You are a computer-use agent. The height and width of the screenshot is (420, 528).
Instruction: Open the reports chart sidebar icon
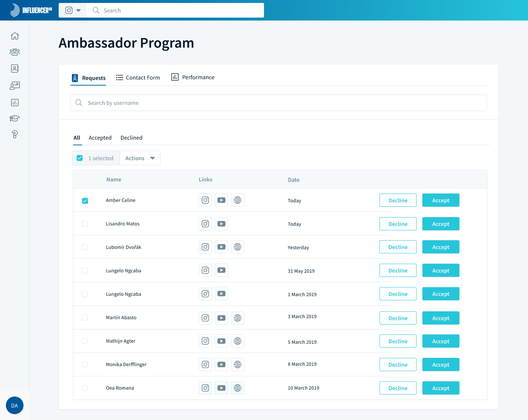click(x=15, y=102)
